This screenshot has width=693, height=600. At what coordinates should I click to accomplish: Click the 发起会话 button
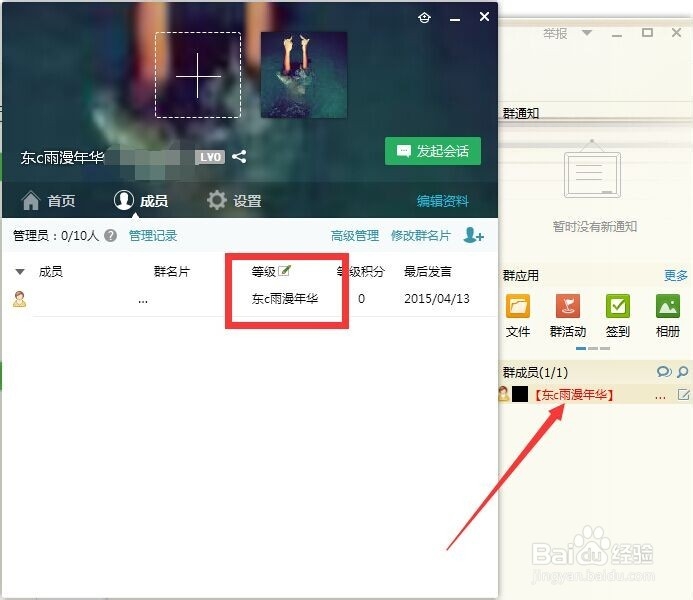(x=433, y=151)
